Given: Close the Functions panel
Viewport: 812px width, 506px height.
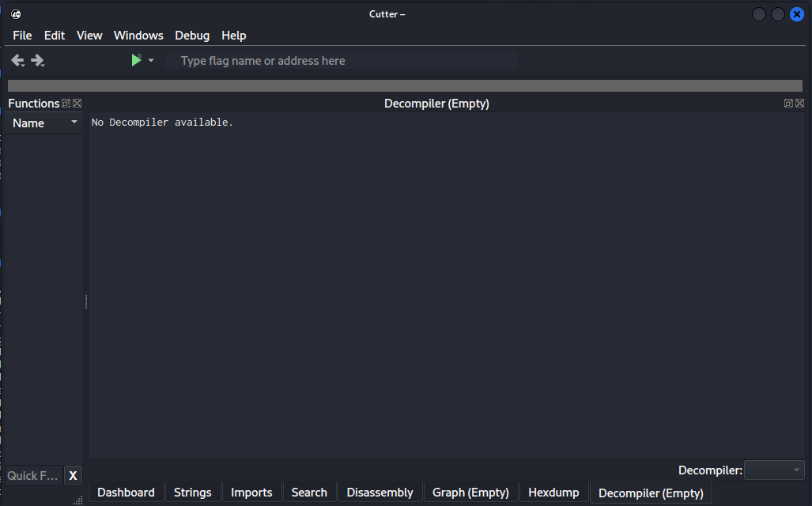Looking at the screenshot, I should click(x=77, y=104).
